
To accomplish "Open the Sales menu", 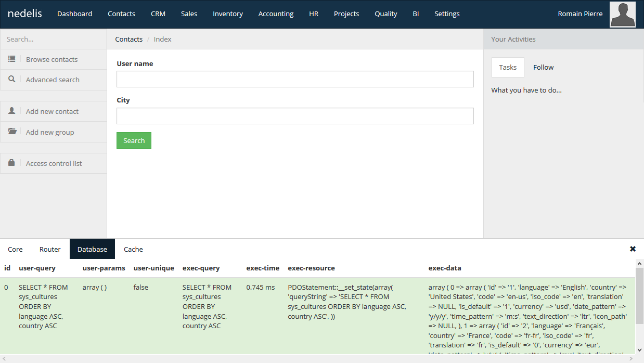I will (189, 14).
